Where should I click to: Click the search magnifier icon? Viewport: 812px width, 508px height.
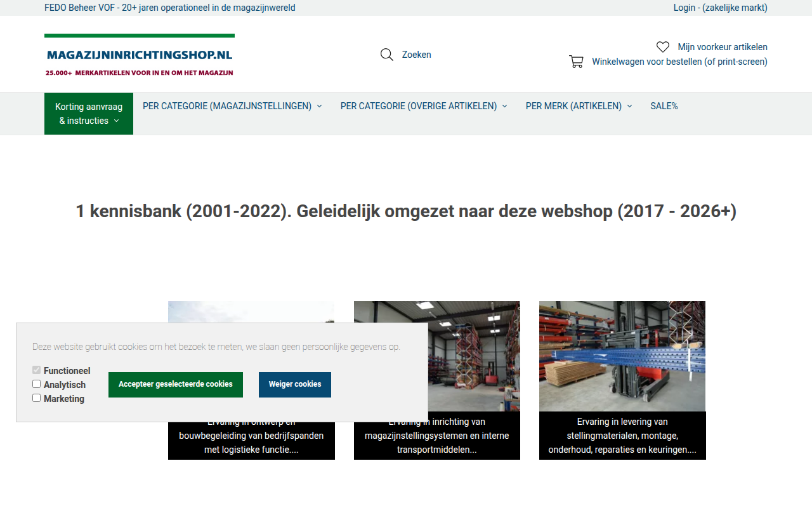[387, 55]
